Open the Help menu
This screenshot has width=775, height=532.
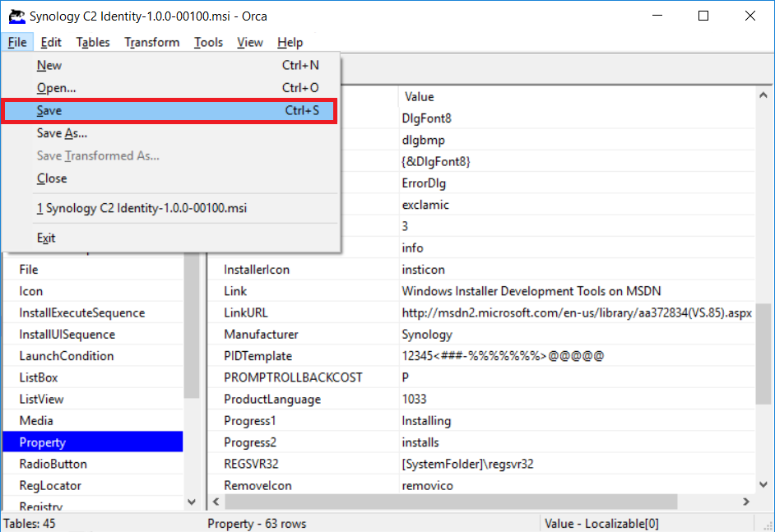(289, 42)
